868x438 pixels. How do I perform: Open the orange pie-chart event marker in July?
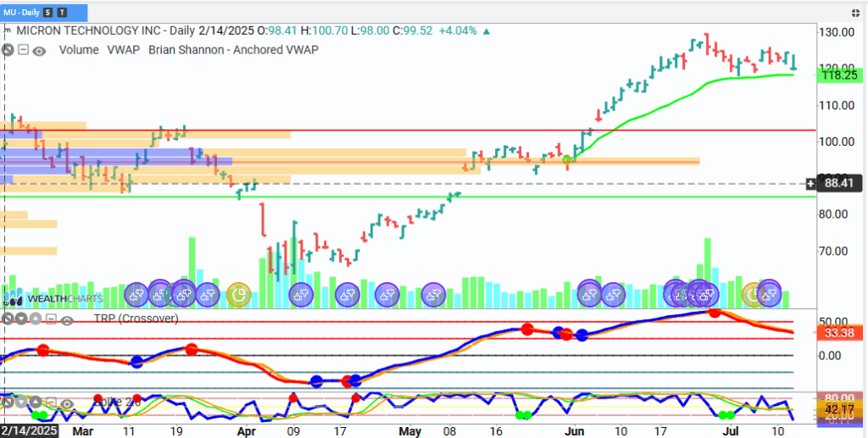(754, 295)
